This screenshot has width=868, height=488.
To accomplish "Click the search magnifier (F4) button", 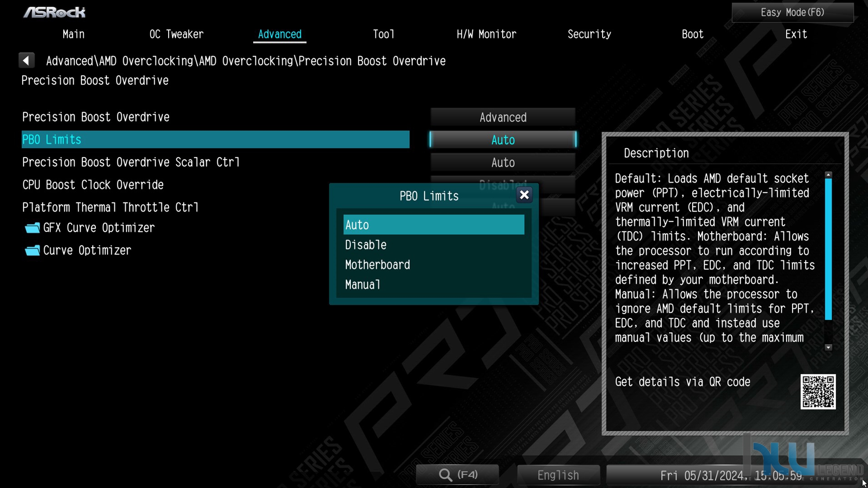I will (x=458, y=475).
